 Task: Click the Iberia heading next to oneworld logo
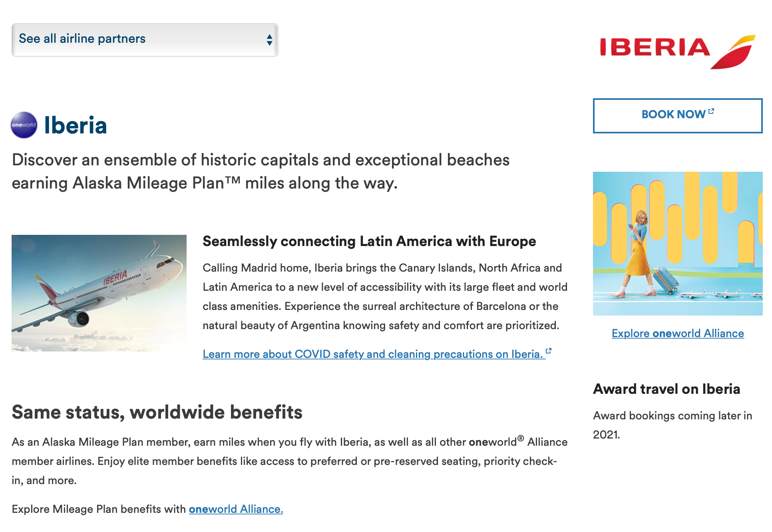coord(76,125)
